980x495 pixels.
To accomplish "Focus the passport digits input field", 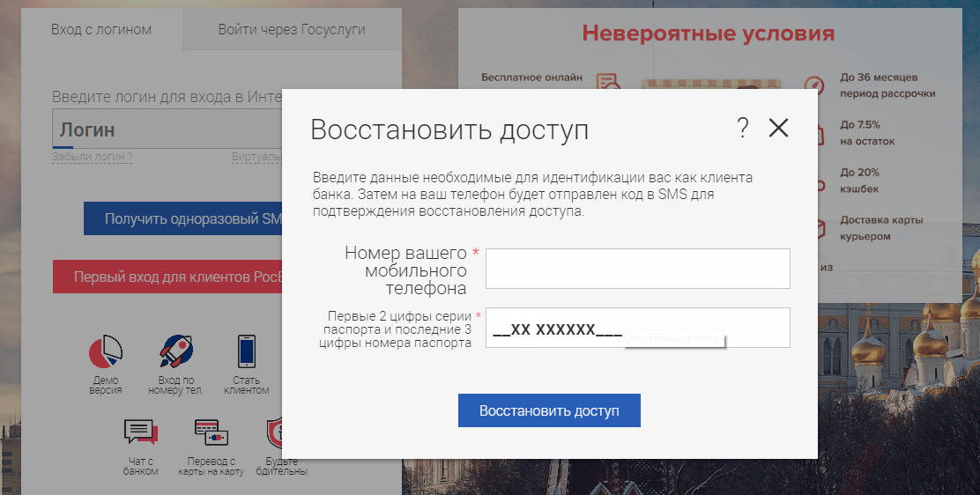I will (x=638, y=328).
